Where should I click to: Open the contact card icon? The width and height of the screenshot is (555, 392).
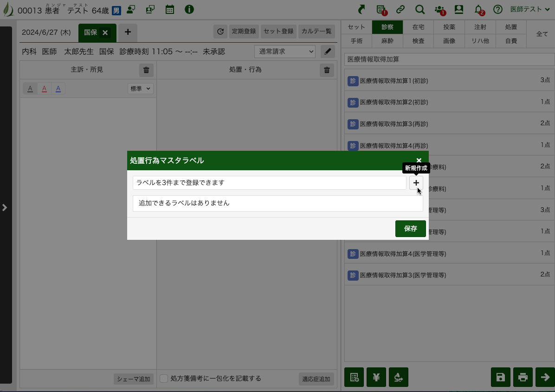pyautogui.click(x=459, y=10)
